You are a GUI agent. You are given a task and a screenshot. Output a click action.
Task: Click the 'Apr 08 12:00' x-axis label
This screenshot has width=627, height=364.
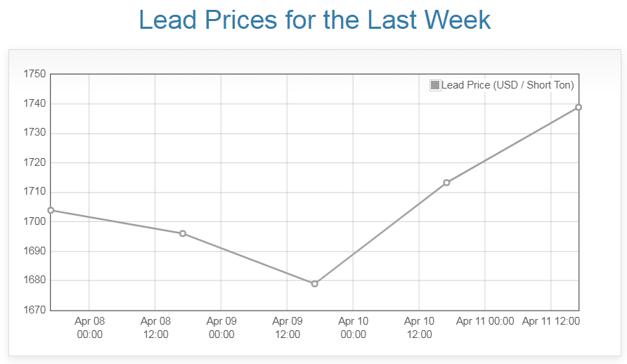click(155, 327)
